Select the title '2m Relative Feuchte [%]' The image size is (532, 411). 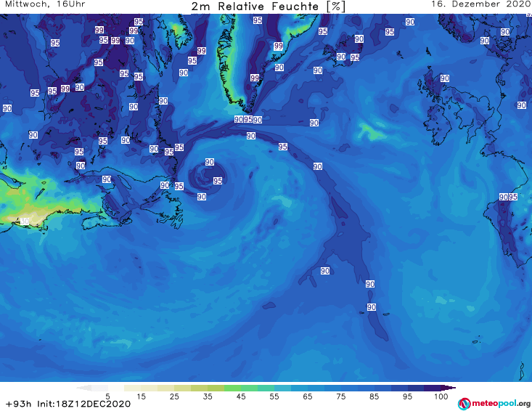(268, 7)
